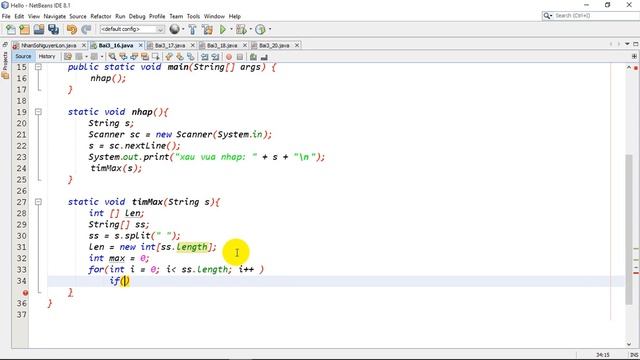
Task: Open the File menu
Action: (x=6, y=16)
